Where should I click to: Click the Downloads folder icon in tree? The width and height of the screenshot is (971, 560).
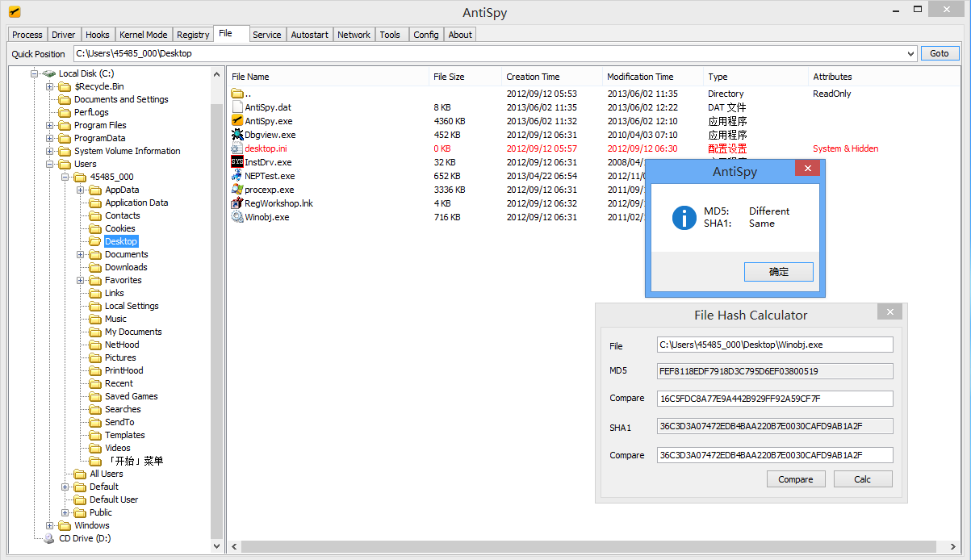click(96, 267)
